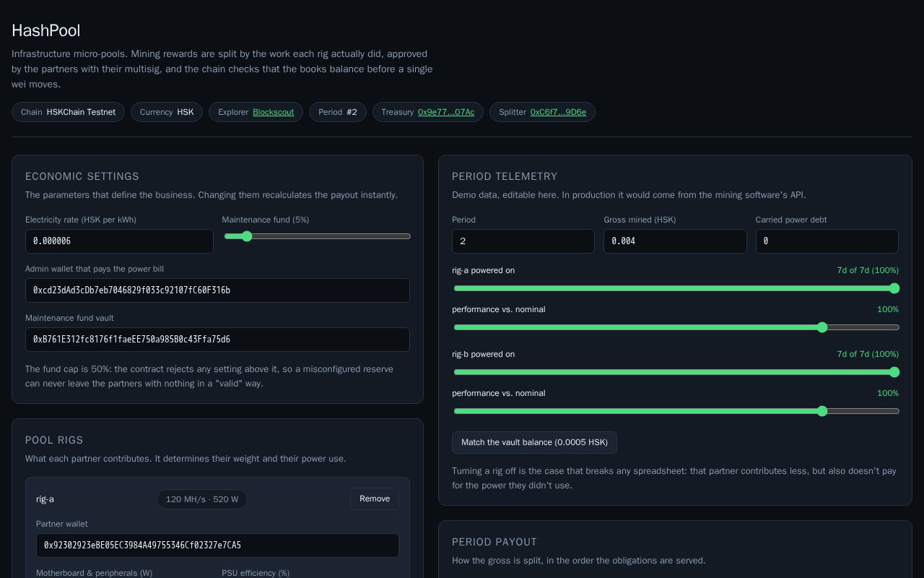Viewport: 924px width, 578px height.
Task: Click the Period #2 pill
Action: 338,112
